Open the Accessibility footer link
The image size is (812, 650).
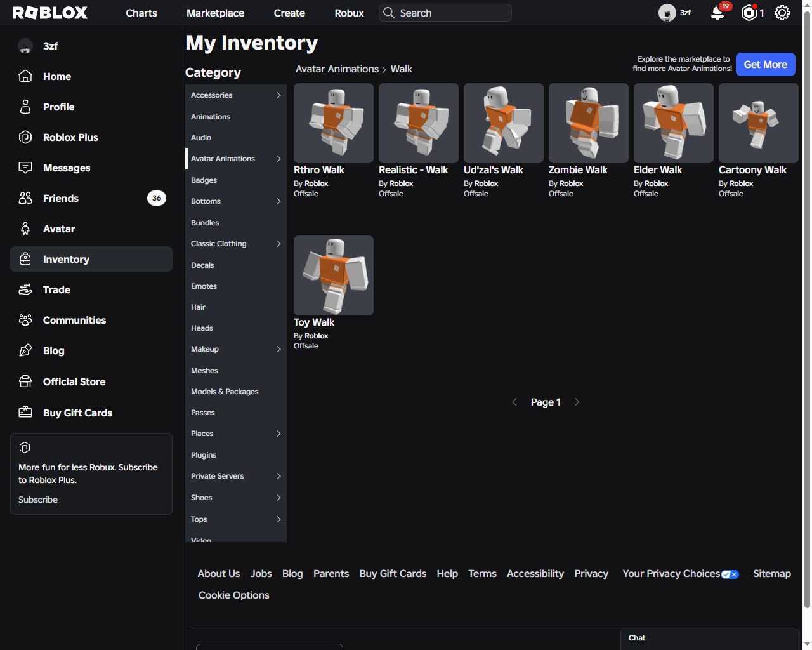click(x=535, y=573)
